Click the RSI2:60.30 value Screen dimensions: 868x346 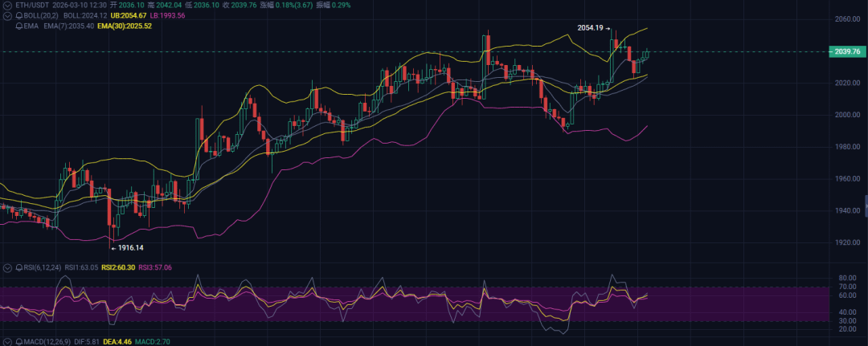[118, 267]
